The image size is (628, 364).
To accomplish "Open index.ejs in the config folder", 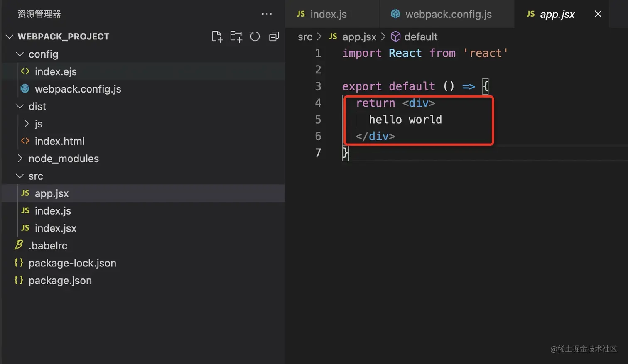I will [x=143, y=71].
